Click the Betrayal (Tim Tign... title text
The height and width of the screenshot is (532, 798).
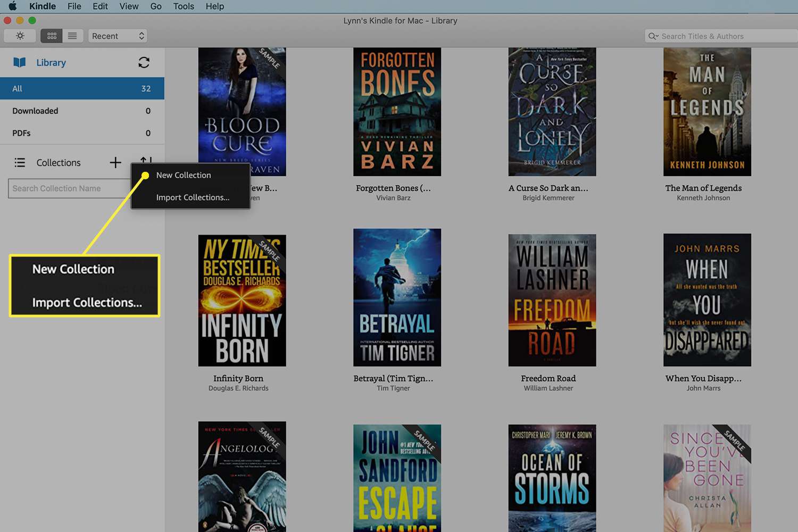393,378
